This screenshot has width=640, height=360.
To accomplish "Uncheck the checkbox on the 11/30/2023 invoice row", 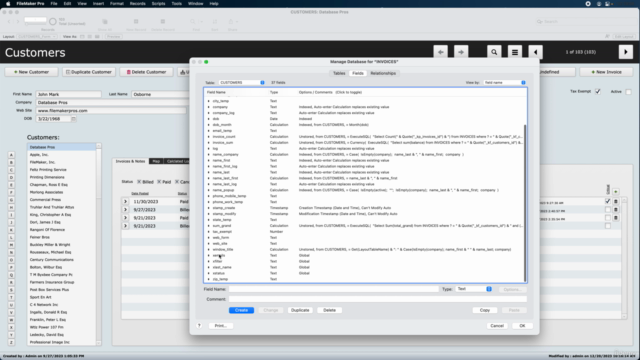I will (608, 201).
